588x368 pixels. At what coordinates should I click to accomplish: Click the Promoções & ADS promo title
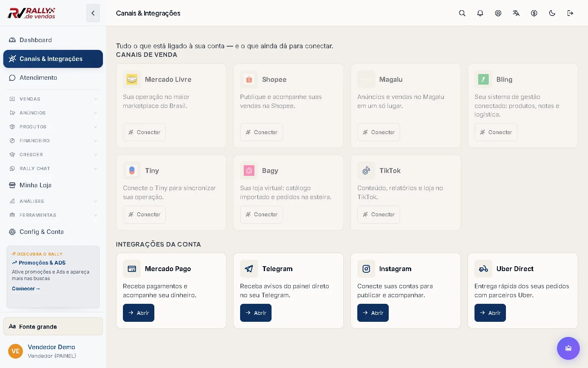coord(39,263)
